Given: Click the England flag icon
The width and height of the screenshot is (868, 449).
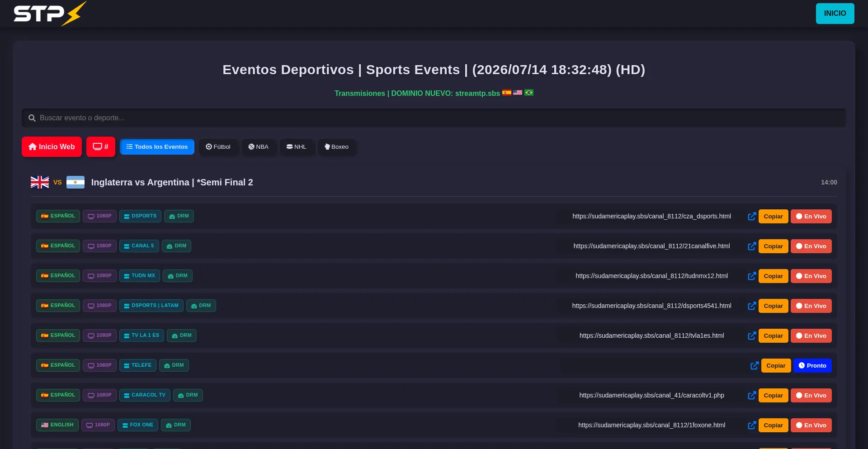Looking at the screenshot, I should [x=40, y=182].
